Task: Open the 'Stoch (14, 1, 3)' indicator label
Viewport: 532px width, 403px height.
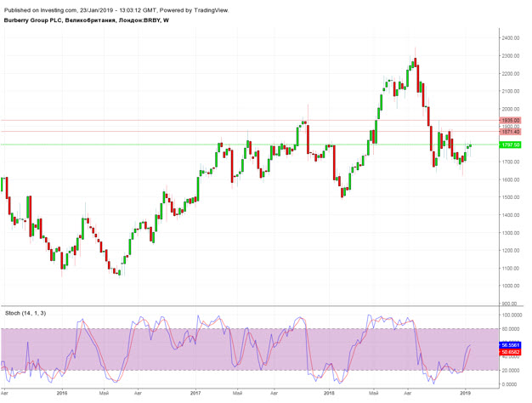Action: 25,314
